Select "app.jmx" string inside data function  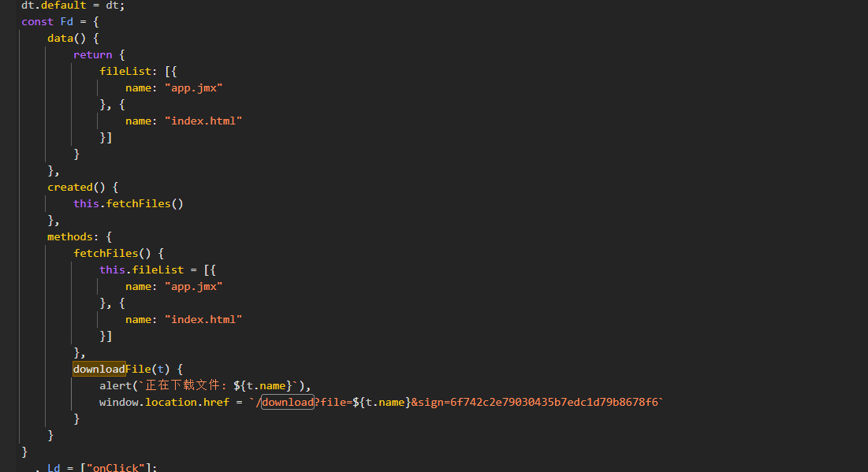pos(193,87)
